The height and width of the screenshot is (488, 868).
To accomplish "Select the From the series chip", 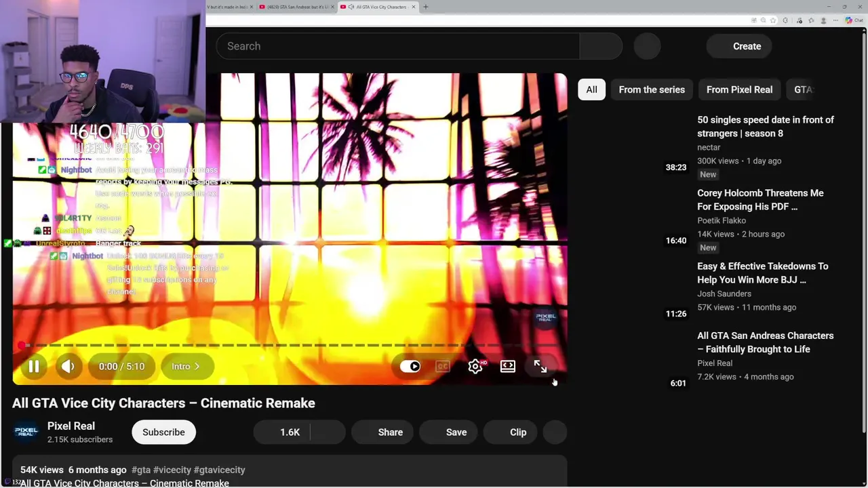I will pos(652,89).
